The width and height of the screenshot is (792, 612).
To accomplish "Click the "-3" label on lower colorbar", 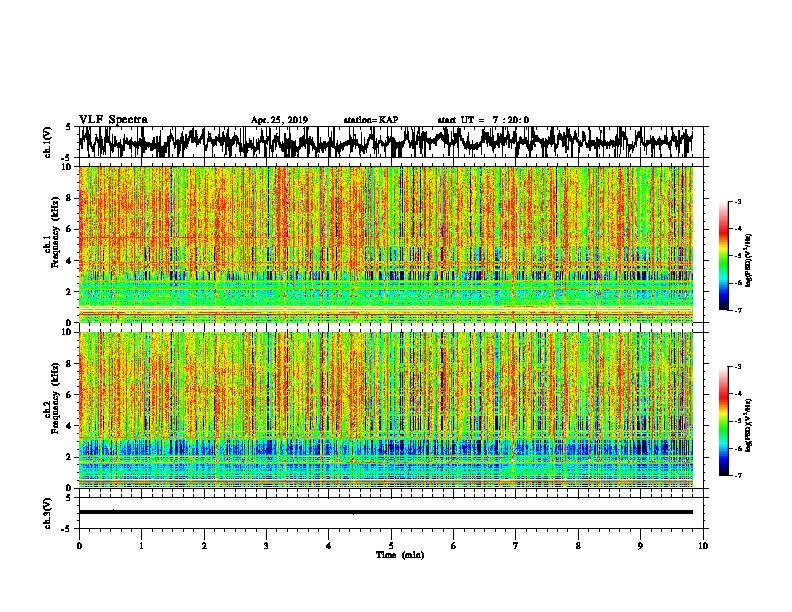I will [737, 367].
